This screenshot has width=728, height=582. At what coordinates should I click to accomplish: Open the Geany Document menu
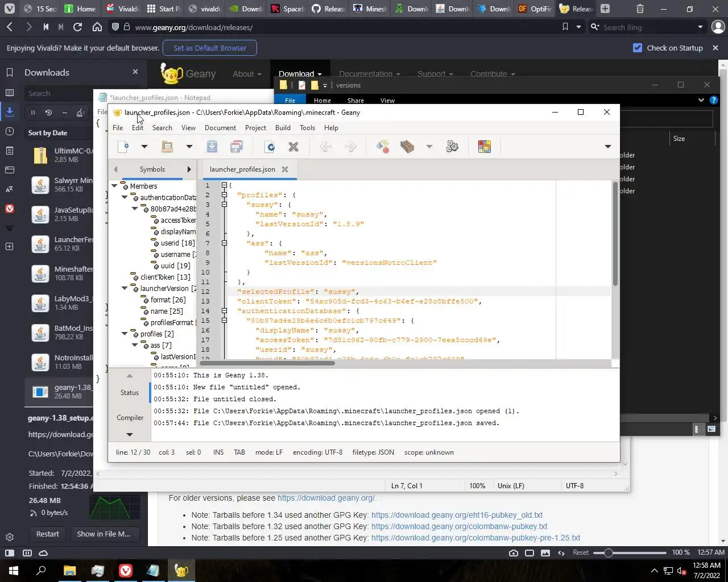coord(220,128)
